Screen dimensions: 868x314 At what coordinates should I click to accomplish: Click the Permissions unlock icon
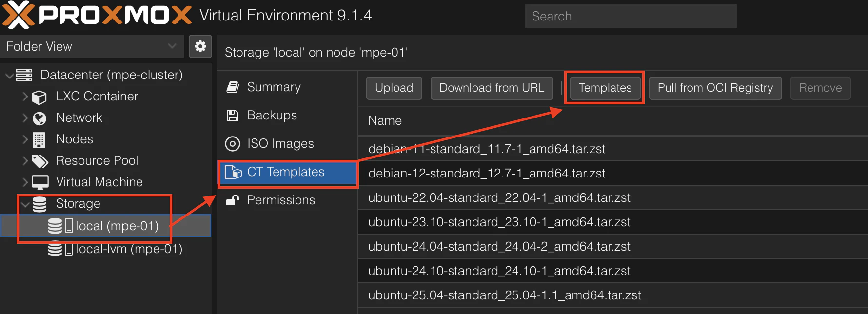(x=233, y=200)
